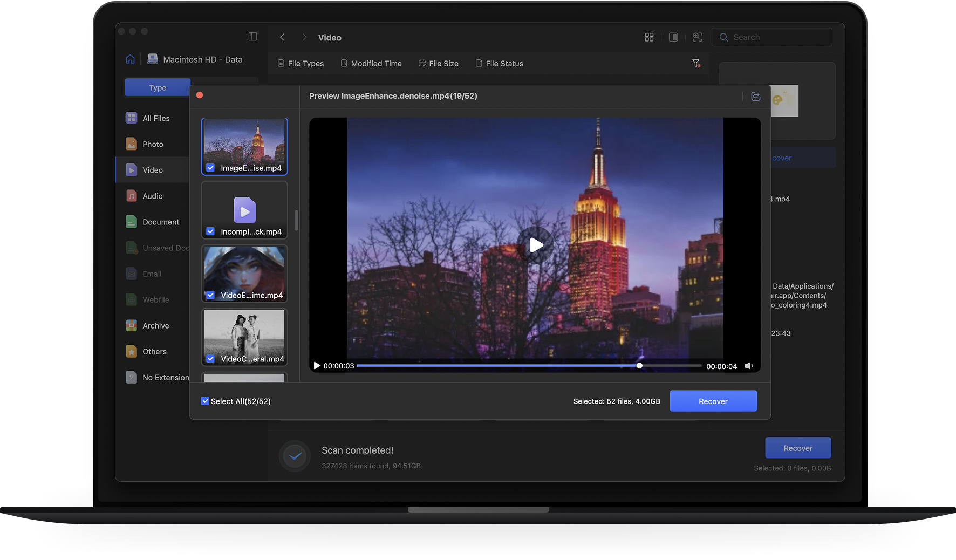This screenshot has height=560, width=956.
Task: Play the video using center play button
Action: coord(535,245)
